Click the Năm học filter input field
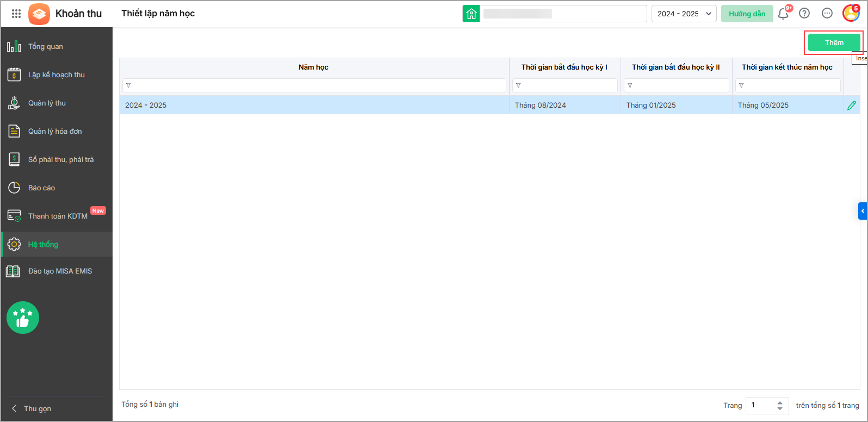Image resolution: width=868 pixels, height=422 pixels. pos(314,85)
